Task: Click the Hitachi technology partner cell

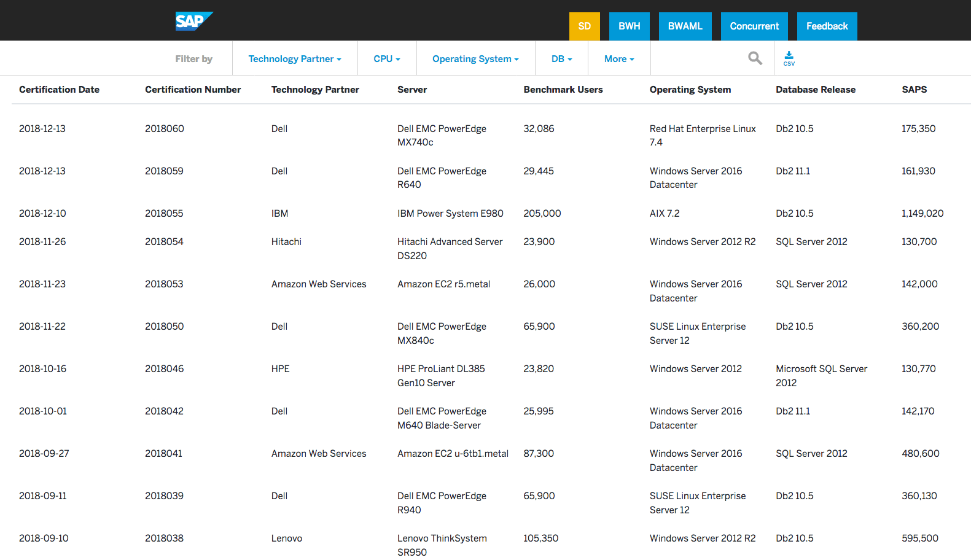Action: [286, 242]
